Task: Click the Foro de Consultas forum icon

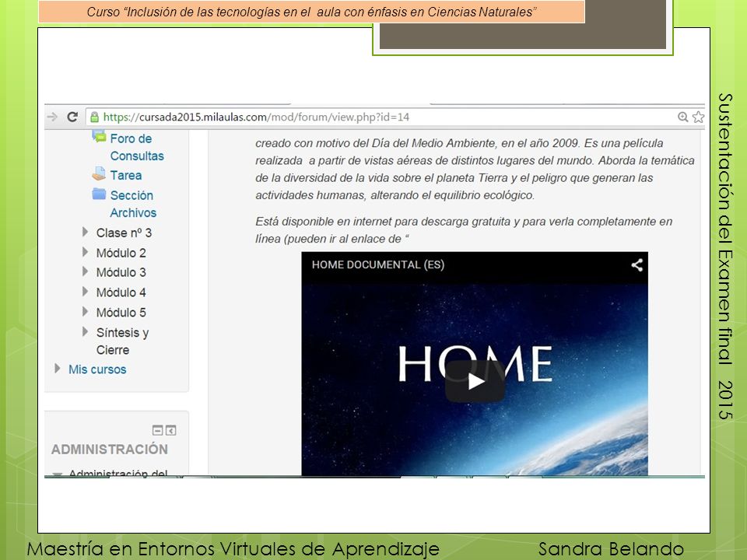Action: tap(99, 137)
